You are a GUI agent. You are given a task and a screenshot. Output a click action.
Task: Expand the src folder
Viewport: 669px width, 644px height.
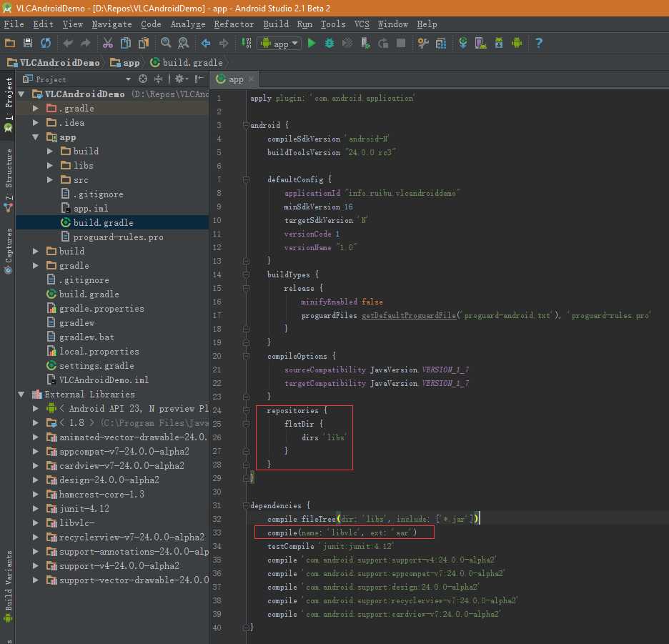(50, 179)
